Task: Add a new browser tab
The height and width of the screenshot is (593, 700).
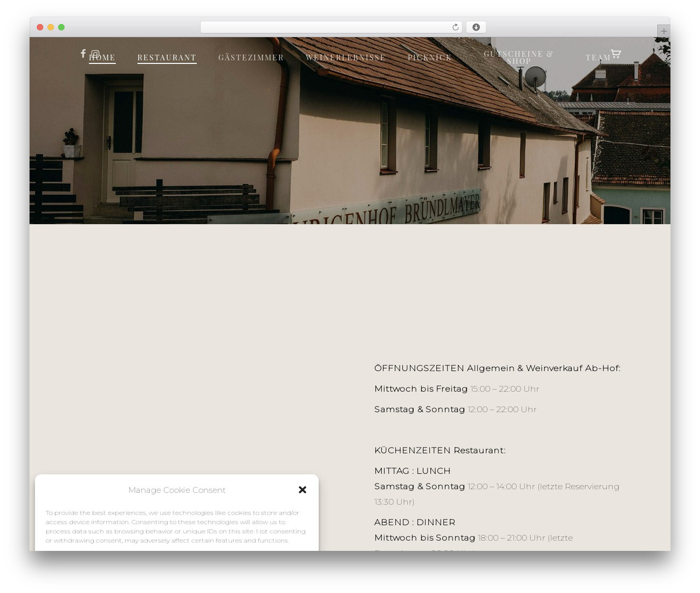Action: (663, 31)
